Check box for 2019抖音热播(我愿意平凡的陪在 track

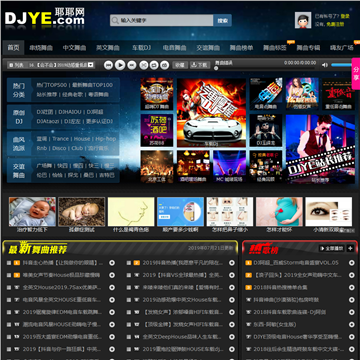[129, 263]
